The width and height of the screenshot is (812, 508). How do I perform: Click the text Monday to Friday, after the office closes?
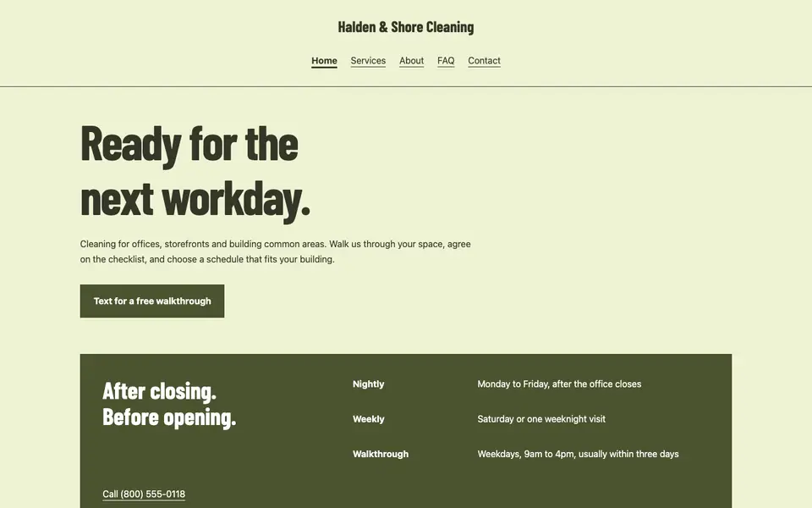559,384
